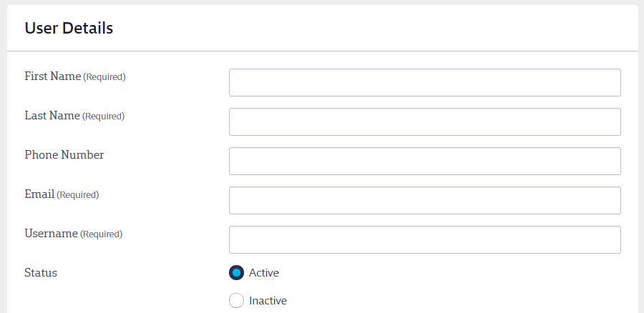Viewport: 644px width, 313px height.
Task: Select the Active status radio button
Action: 236,273
